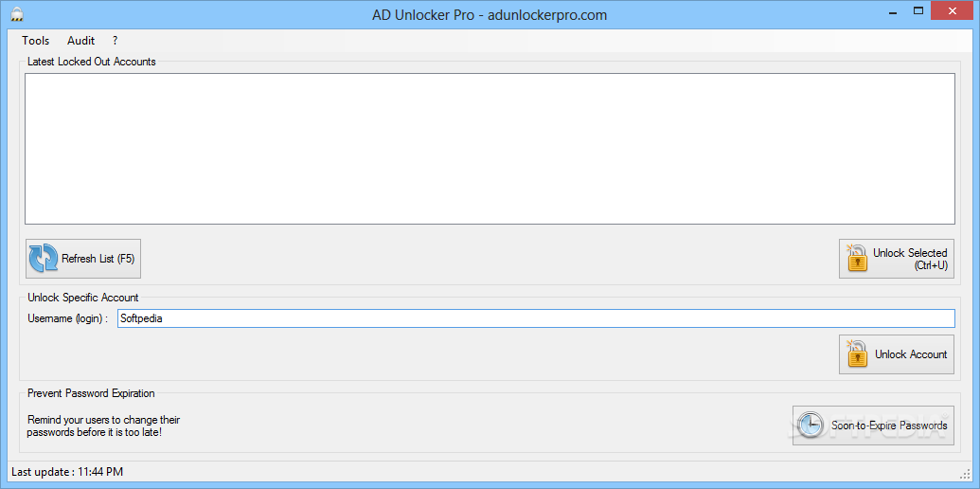
Task: Click the status bar resize grip
Action: [x=964, y=473]
